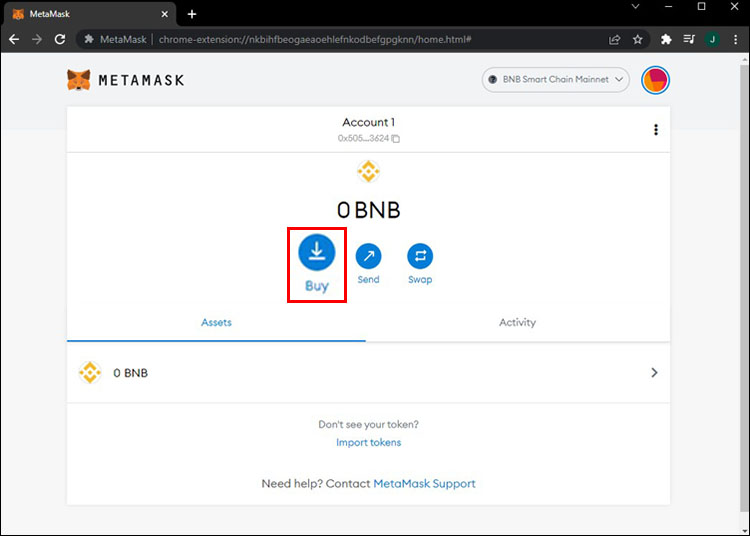Click the Account 1 name

[368, 122]
